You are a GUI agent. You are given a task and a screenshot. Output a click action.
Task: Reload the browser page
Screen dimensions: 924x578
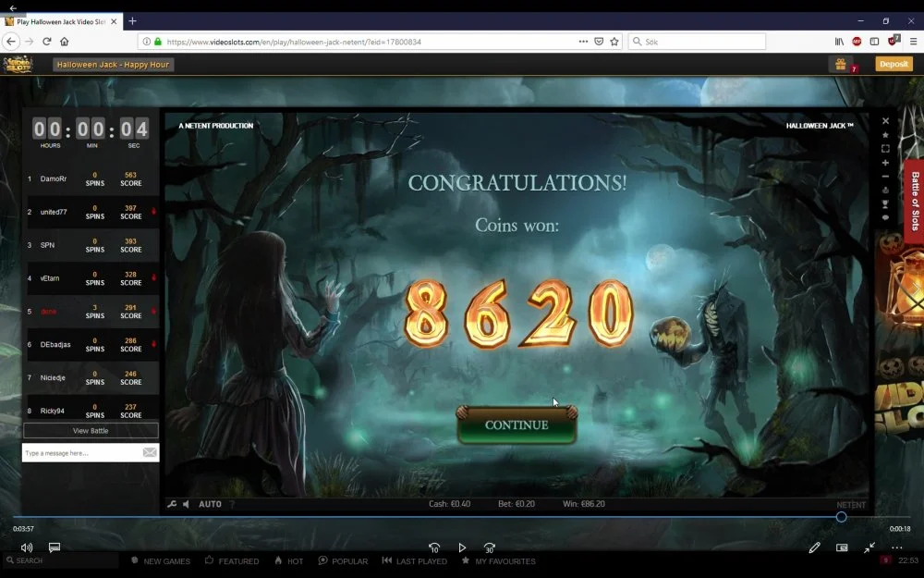point(46,42)
